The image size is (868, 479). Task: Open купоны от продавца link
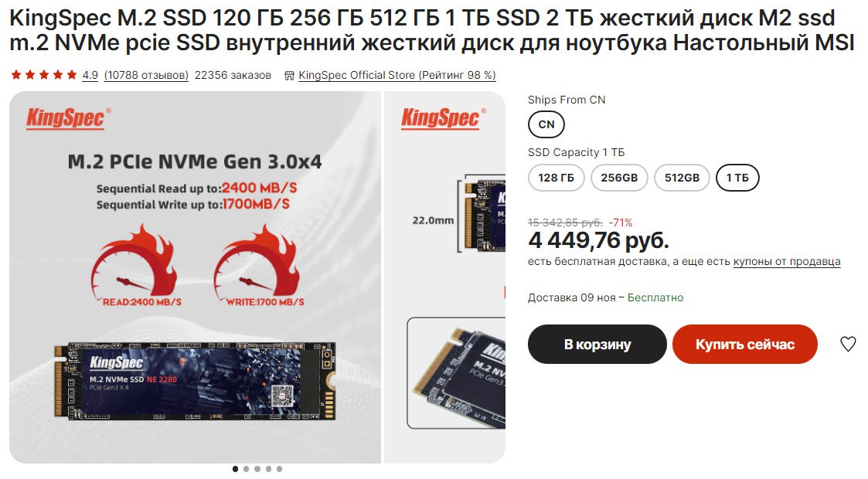pyautogui.click(x=787, y=262)
